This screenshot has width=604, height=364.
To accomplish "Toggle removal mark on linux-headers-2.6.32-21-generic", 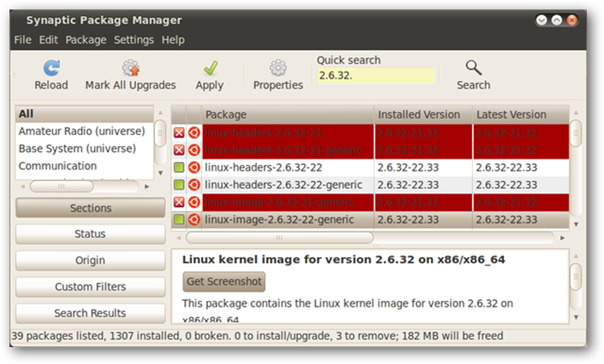I will (179, 150).
